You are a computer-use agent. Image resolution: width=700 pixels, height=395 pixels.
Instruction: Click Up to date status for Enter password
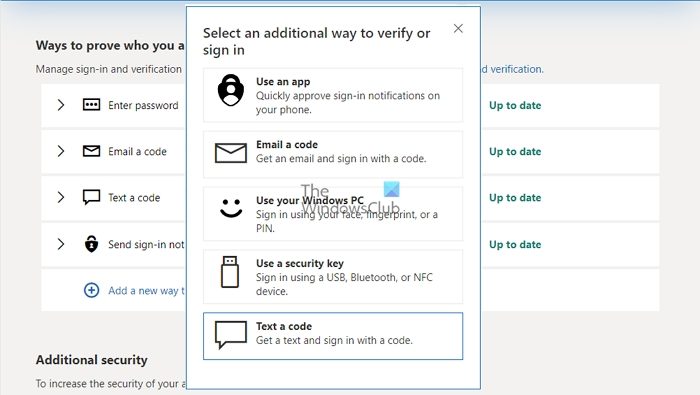click(515, 105)
